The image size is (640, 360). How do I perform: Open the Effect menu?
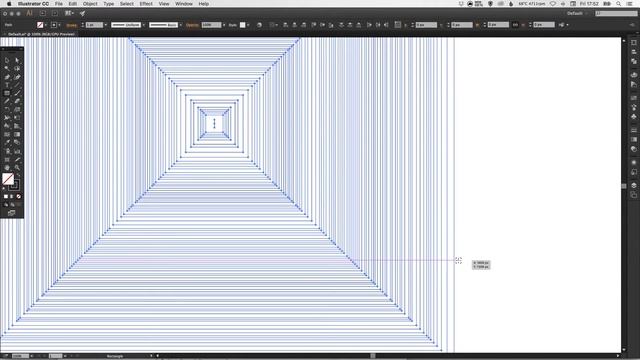[x=146, y=4]
